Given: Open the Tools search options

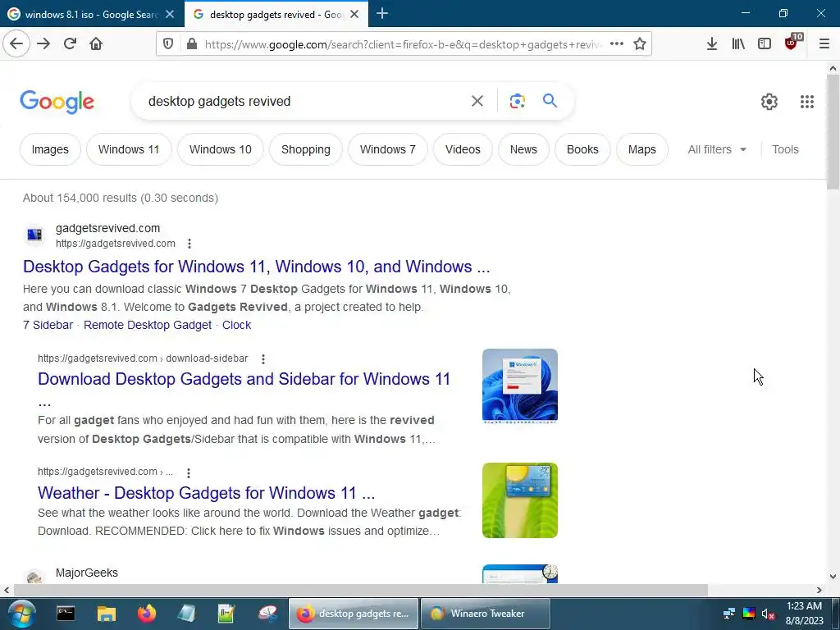Looking at the screenshot, I should pyautogui.click(x=785, y=149).
